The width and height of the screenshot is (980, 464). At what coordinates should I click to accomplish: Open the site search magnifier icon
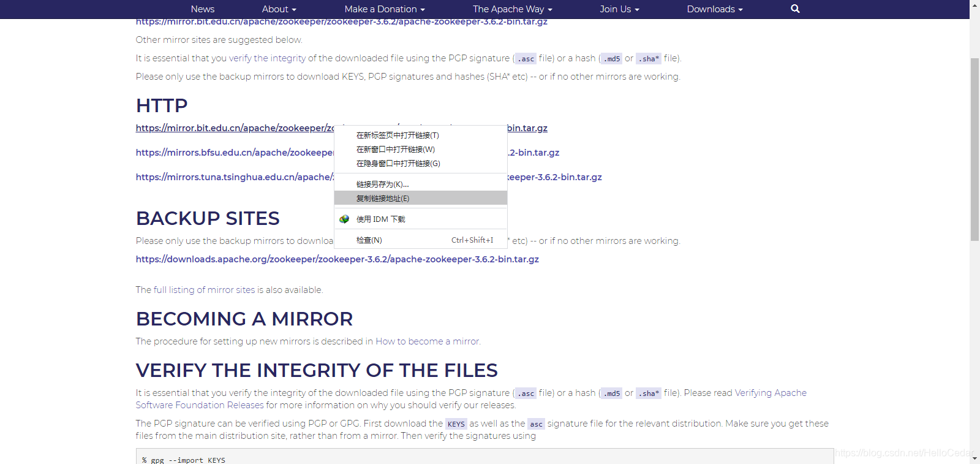(795, 9)
